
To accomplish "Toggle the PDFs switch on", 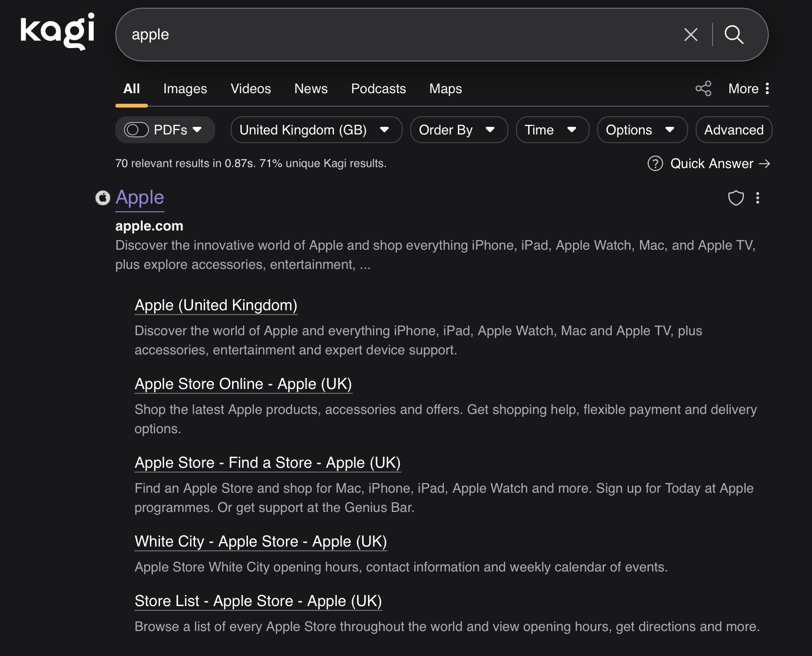I will pyautogui.click(x=136, y=130).
